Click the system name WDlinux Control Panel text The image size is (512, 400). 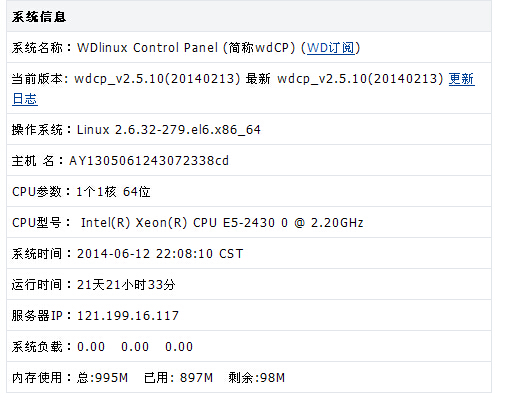[x=147, y=48]
